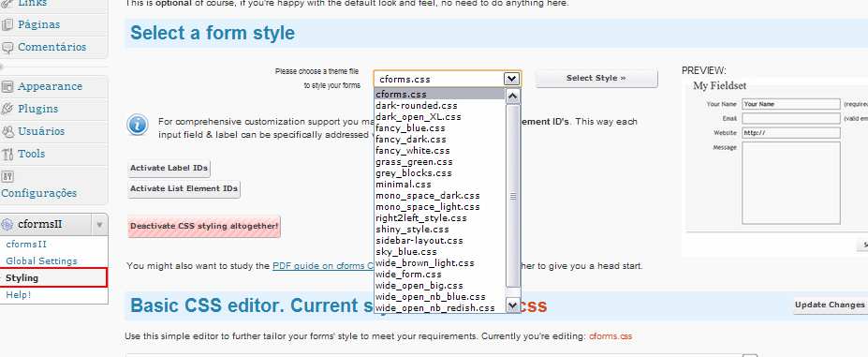Open the cformsII submenu page
Viewport: 868px width, 357px height.
coord(26,244)
